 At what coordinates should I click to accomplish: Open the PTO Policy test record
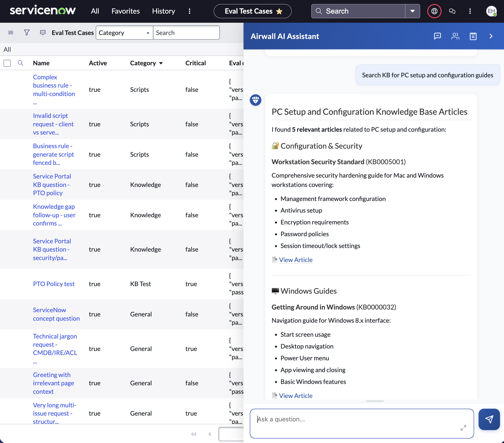click(54, 284)
